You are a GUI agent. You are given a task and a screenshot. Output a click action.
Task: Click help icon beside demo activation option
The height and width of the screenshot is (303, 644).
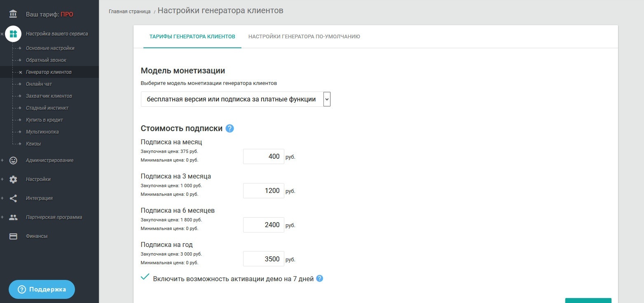(319, 279)
